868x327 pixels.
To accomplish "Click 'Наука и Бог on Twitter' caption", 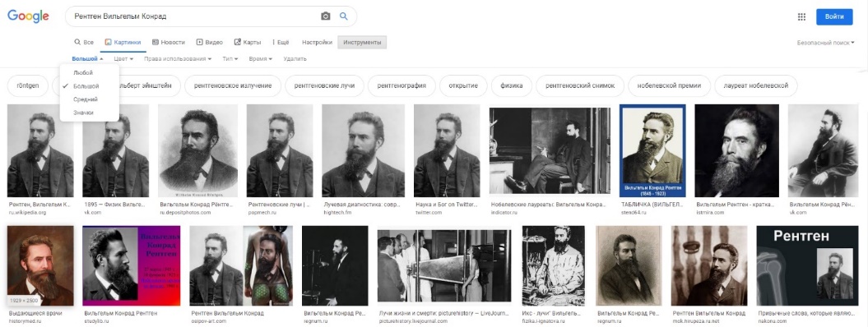I will pyautogui.click(x=446, y=205).
